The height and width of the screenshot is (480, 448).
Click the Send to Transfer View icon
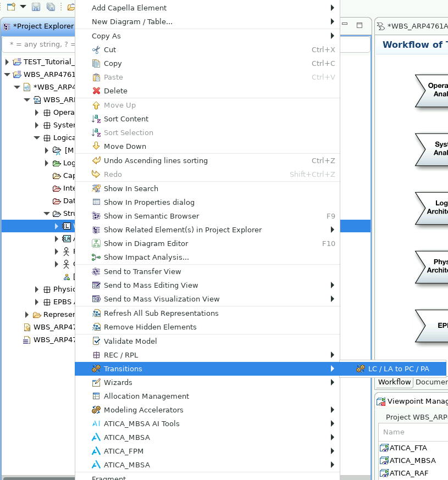(x=96, y=271)
